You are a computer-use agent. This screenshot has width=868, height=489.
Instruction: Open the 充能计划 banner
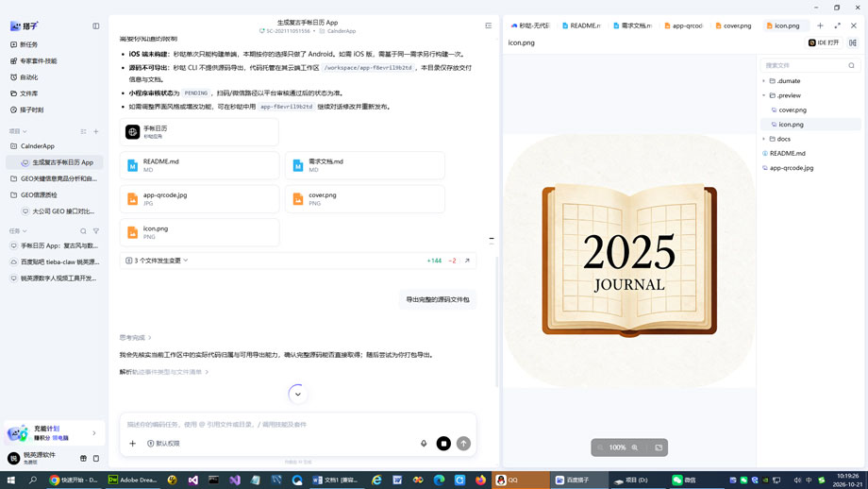pyautogui.click(x=55, y=432)
